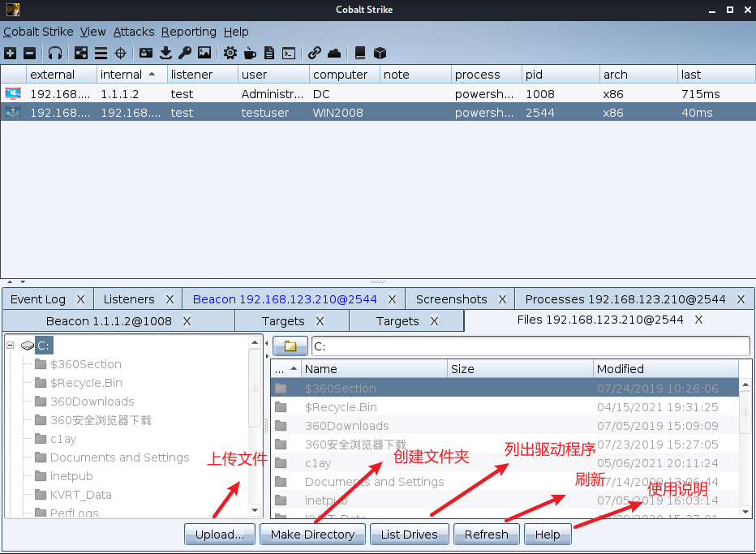
Task: Select inetpub folder in tree
Action: [71, 476]
